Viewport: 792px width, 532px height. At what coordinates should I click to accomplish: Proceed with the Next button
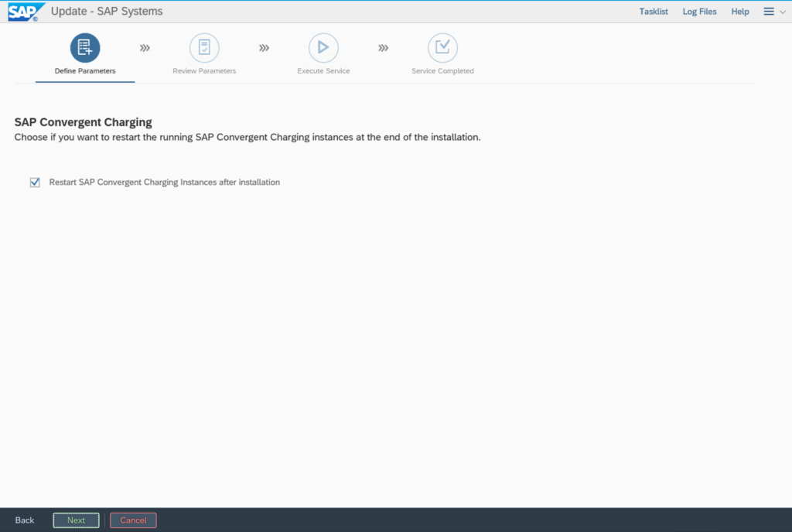77,520
